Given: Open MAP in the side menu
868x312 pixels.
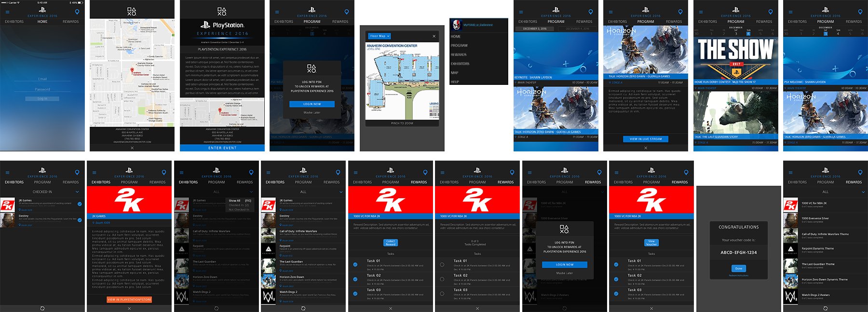Looking at the screenshot, I should click(x=454, y=73).
